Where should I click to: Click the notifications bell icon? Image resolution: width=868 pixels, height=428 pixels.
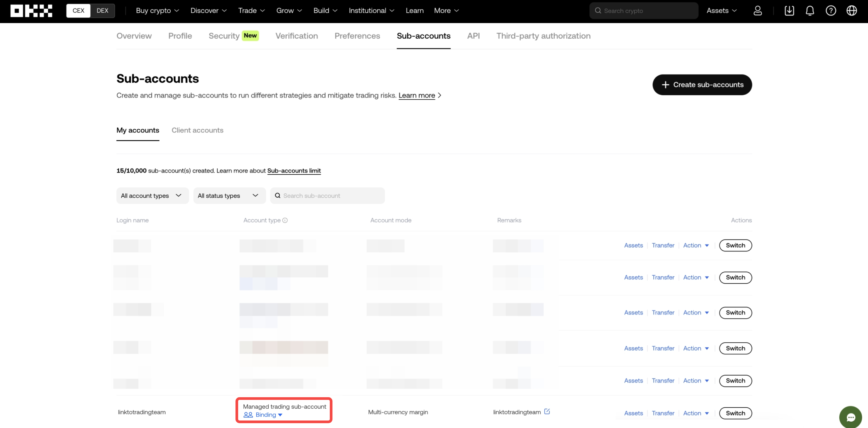click(810, 10)
